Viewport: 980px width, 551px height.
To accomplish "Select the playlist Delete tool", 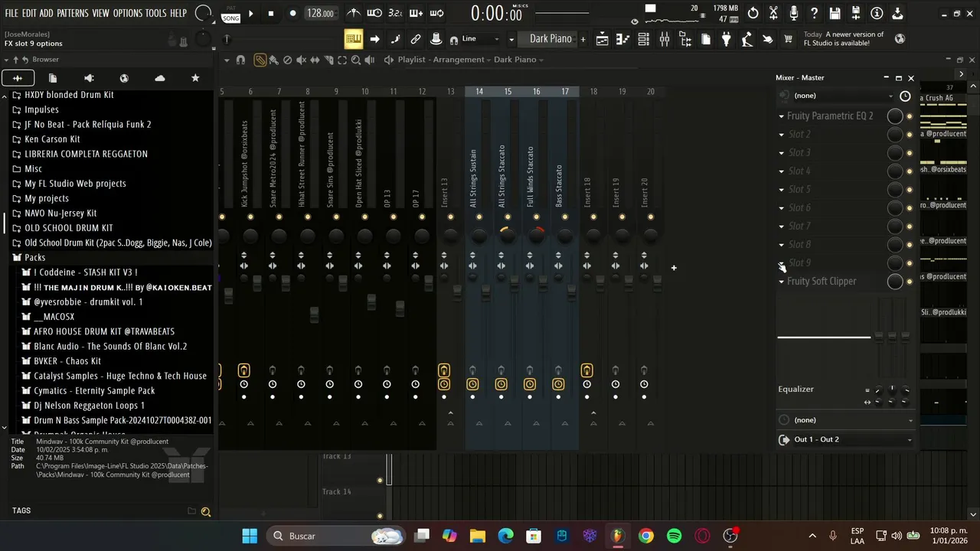I will [x=287, y=60].
